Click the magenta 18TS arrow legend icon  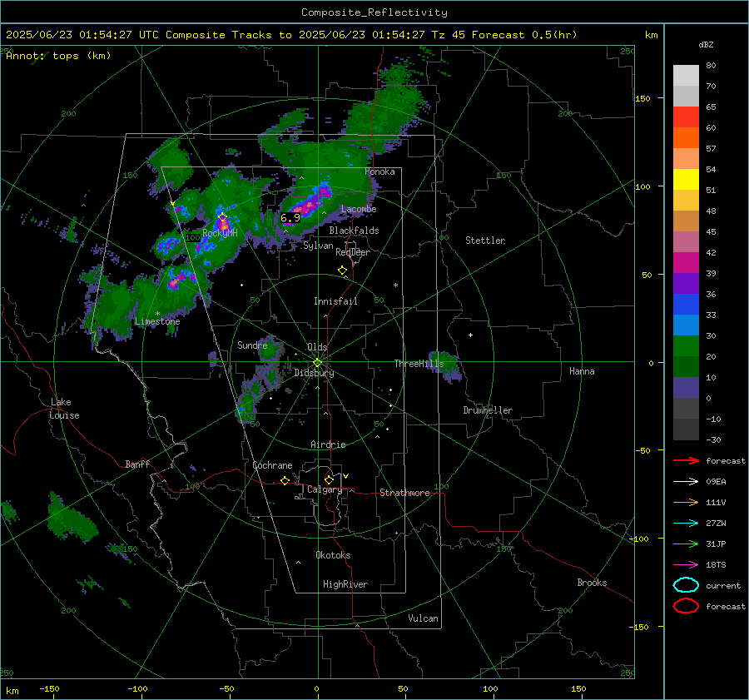click(686, 565)
